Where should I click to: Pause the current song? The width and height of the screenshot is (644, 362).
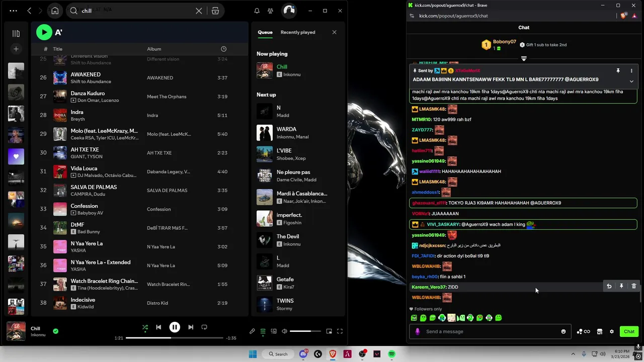click(175, 327)
